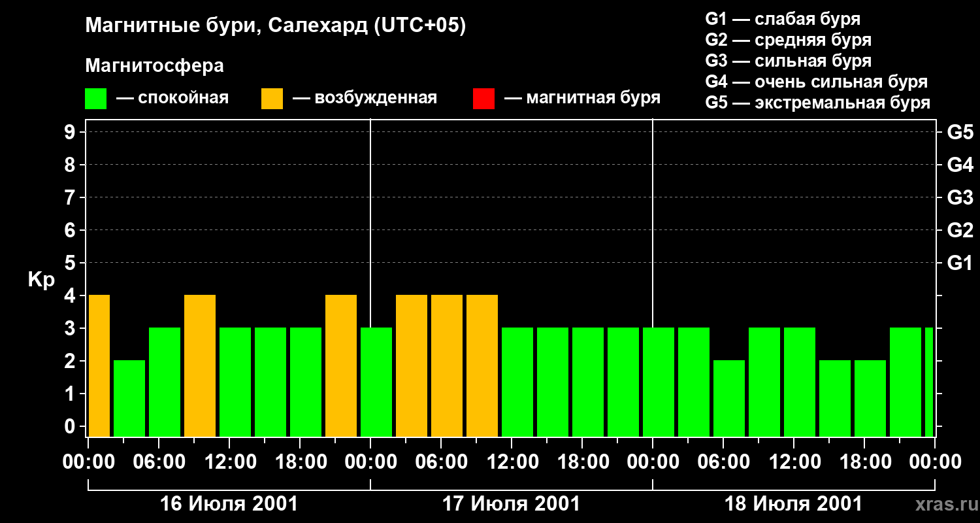Click the G5 label on right axis

(960, 132)
